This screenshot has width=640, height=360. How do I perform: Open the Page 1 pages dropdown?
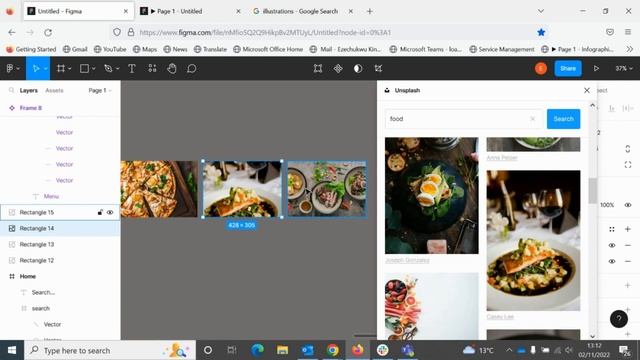point(100,91)
